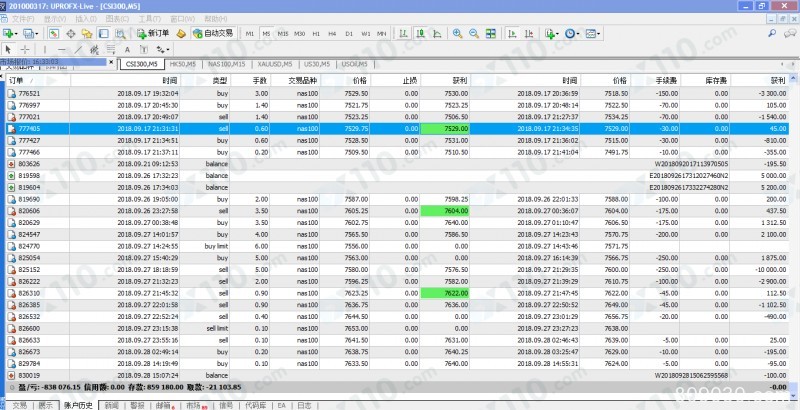Open the periods clock dropdown
800x410 pixels.
click(x=572, y=34)
